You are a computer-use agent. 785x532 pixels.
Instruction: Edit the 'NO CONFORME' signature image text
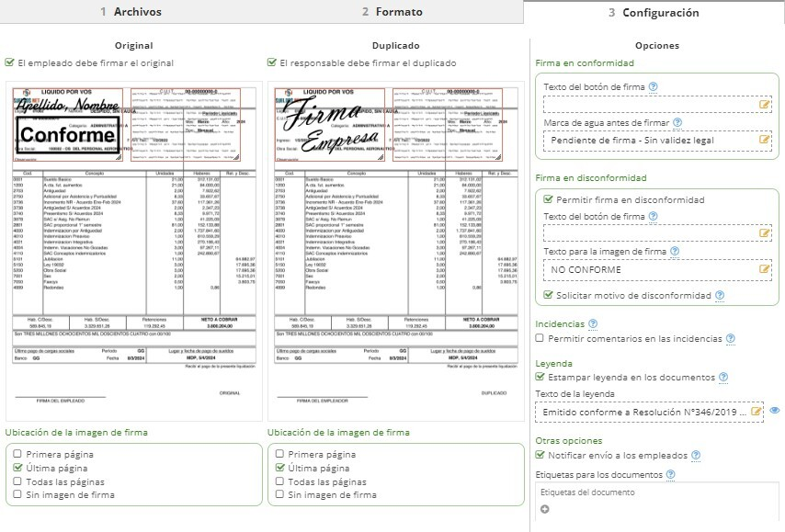pyautogui.click(x=764, y=269)
